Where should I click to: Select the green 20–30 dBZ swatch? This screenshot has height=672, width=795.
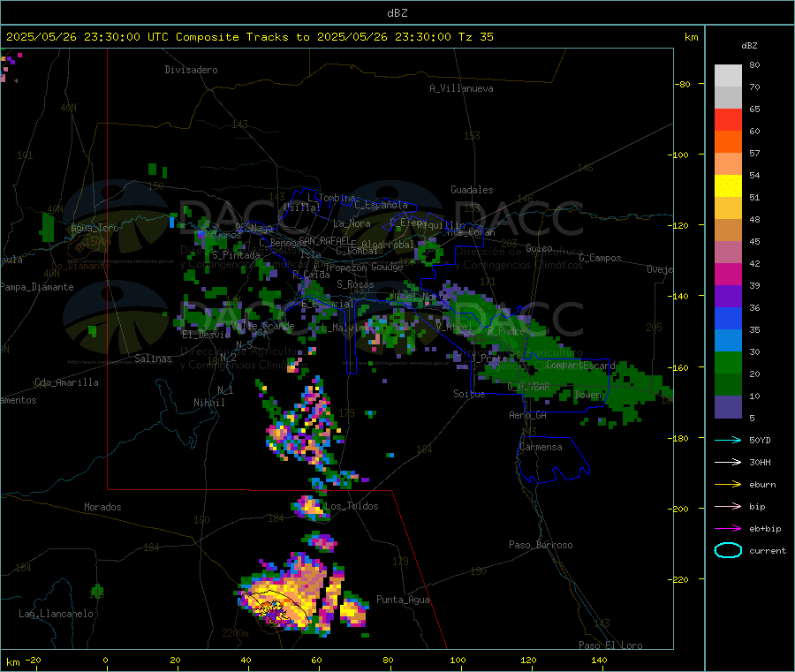coord(728,362)
